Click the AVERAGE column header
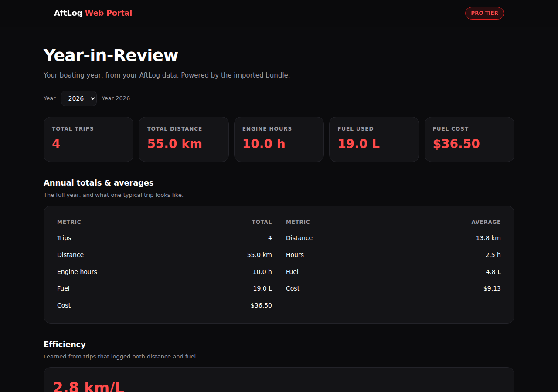This screenshot has height=392, width=558. point(486,222)
